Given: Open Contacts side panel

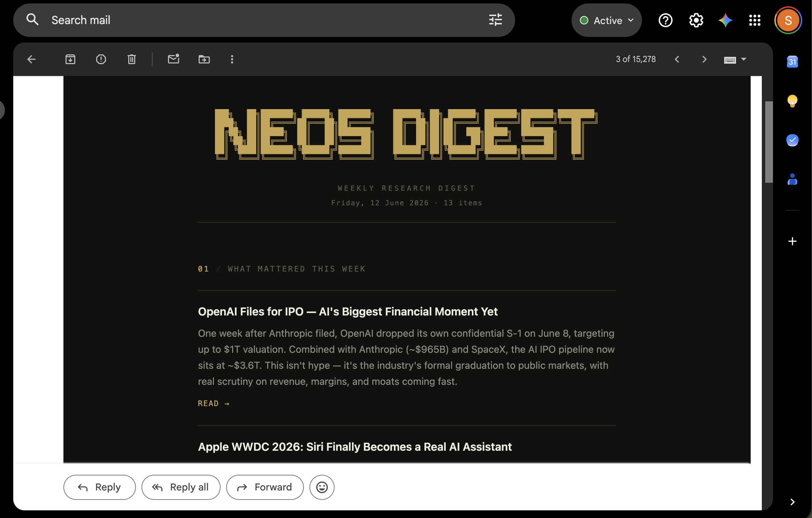Looking at the screenshot, I should [792, 179].
